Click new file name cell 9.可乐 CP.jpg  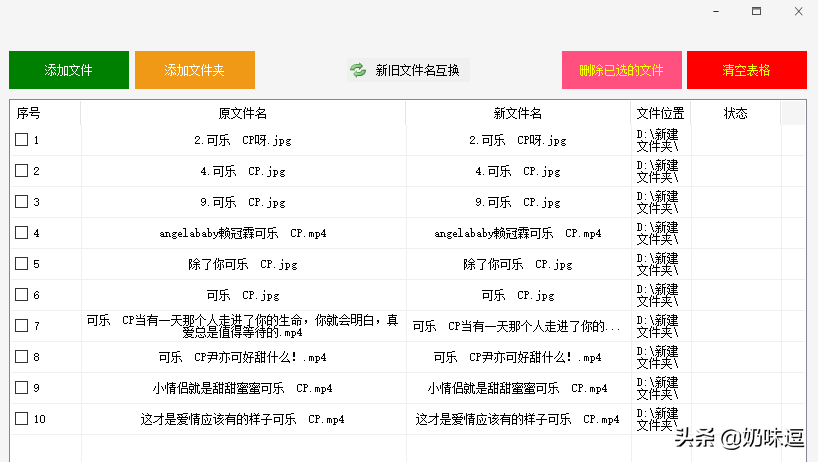pyautogui.click(x=518, y=202)
